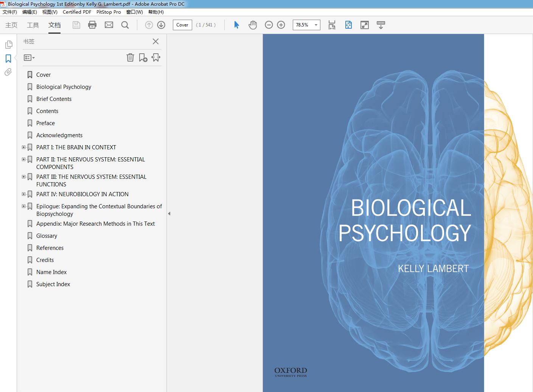Close the bookmarks panel
Image resolution: width=533 pixels, height=392 pixels.
tap(155, 42)
